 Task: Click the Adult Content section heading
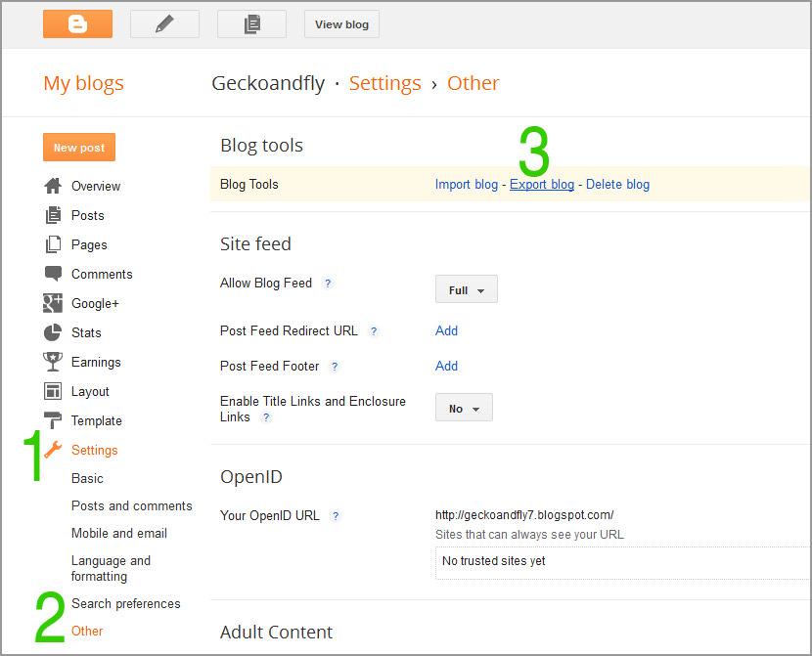(x=276, y=633)
